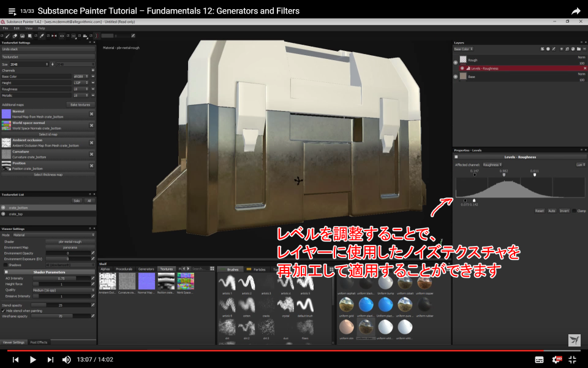
Task: Select the Eraser tool in toolbar
Action: (x=15, y=36)
